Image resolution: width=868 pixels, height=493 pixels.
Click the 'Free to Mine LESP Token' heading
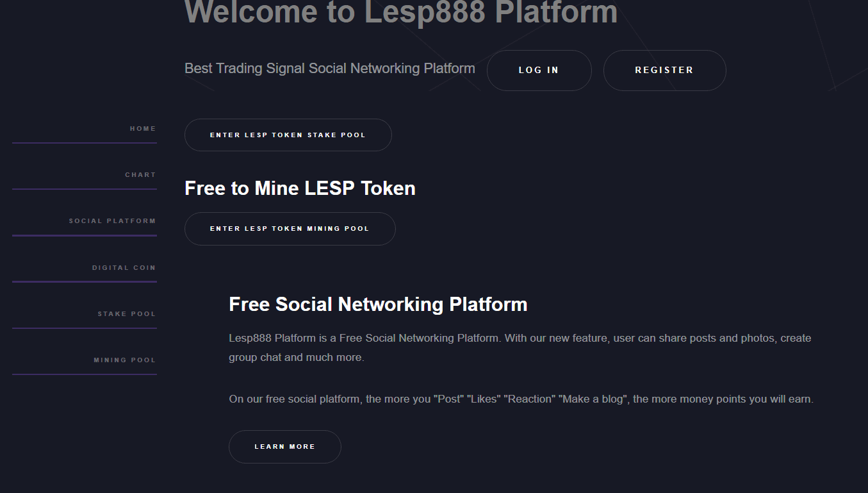[300, 188]
